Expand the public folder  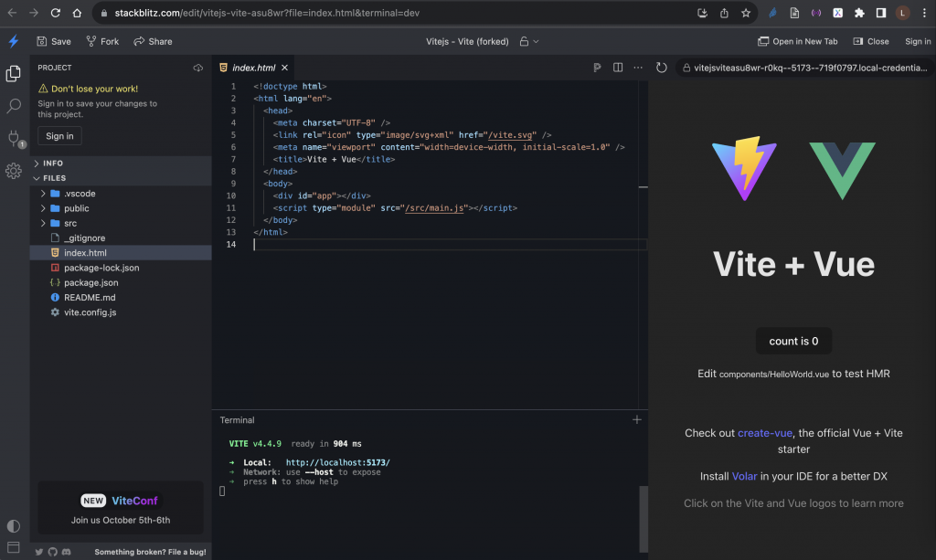click(121, 208)
